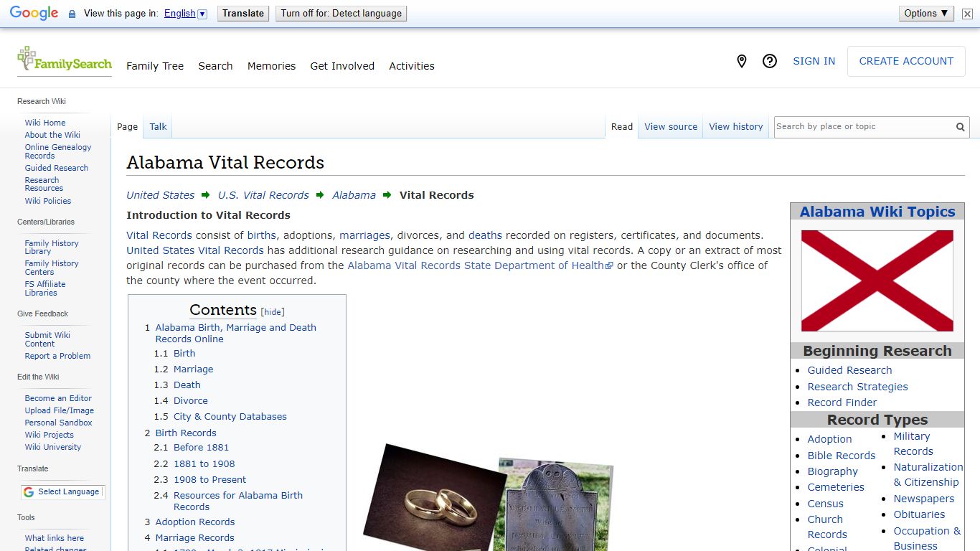Open Record Finder link
The width and height of the screenshot is (980, 551).
[x=842, y=402]
